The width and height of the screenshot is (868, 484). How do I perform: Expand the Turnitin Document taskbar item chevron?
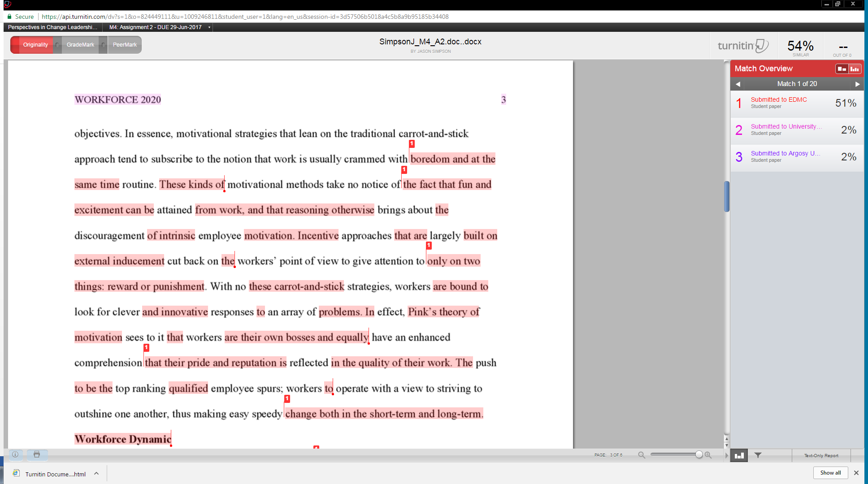coord(96,473)
